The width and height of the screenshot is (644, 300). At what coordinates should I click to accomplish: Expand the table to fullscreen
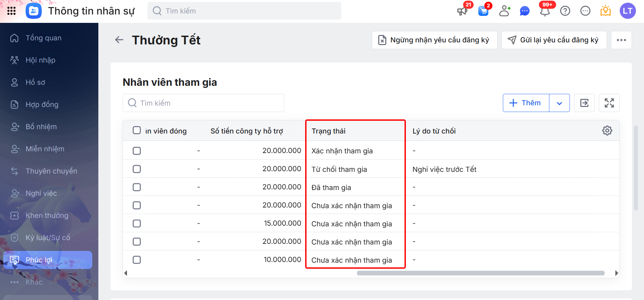click(609, 103)
